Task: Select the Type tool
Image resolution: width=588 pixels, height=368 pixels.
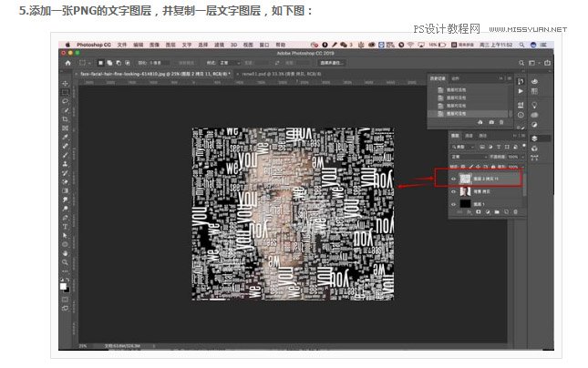Action: (66, 227)
